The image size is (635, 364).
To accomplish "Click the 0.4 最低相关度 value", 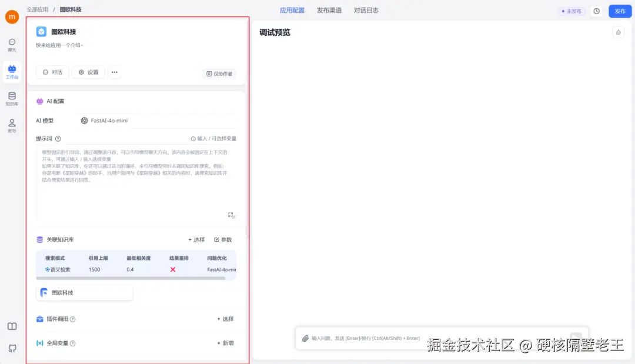I will (130, 270).
